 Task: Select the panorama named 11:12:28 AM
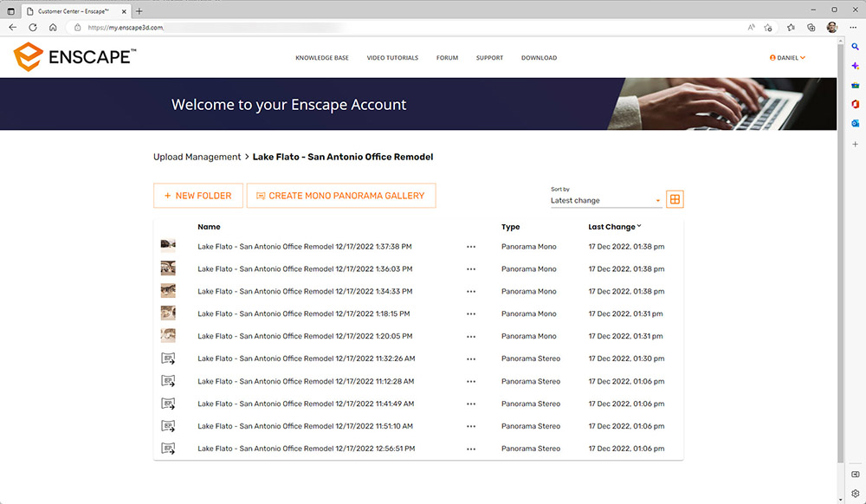point(306,381)
